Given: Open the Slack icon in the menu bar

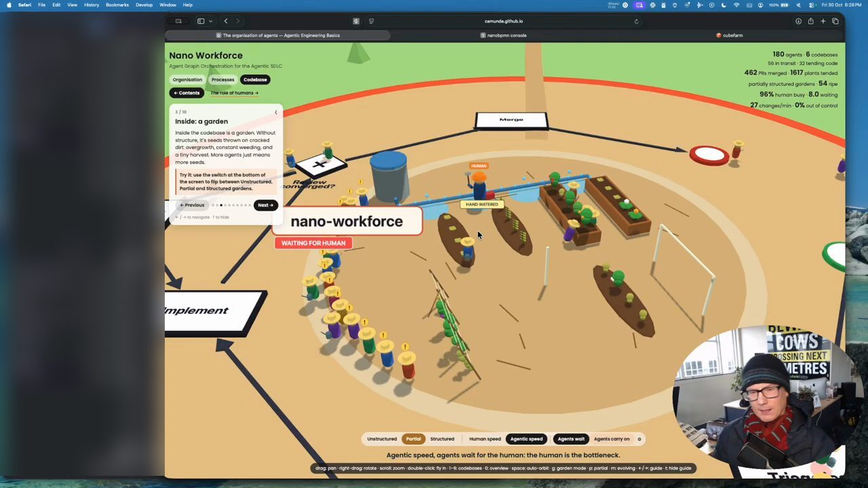Looking at the screenshot, I should point(652,5).
